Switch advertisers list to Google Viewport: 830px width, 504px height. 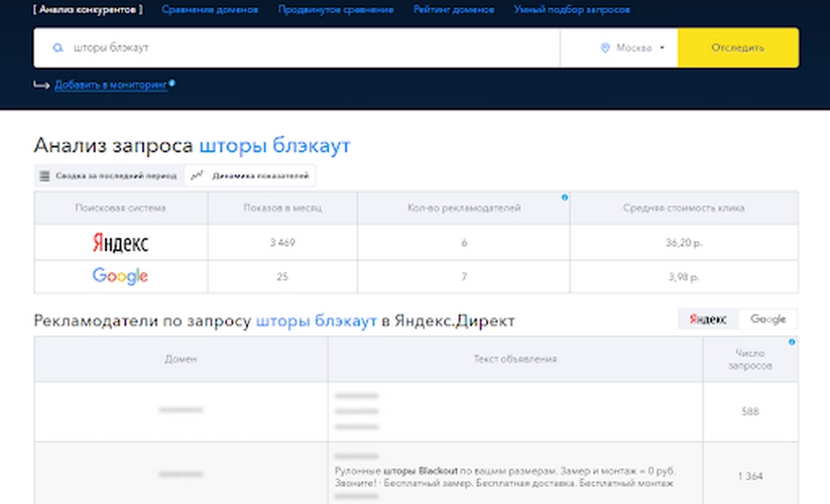[767, 319]
